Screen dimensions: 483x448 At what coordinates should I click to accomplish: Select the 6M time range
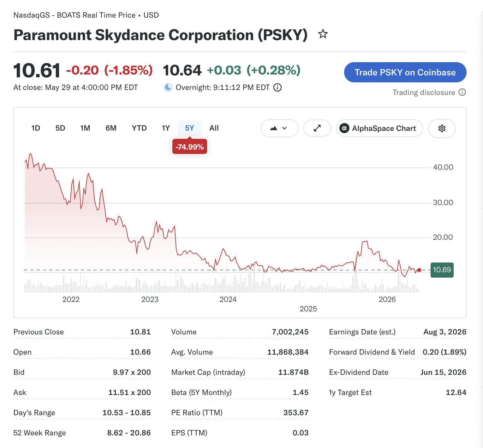pyautogui.click(x=111, y=128)
